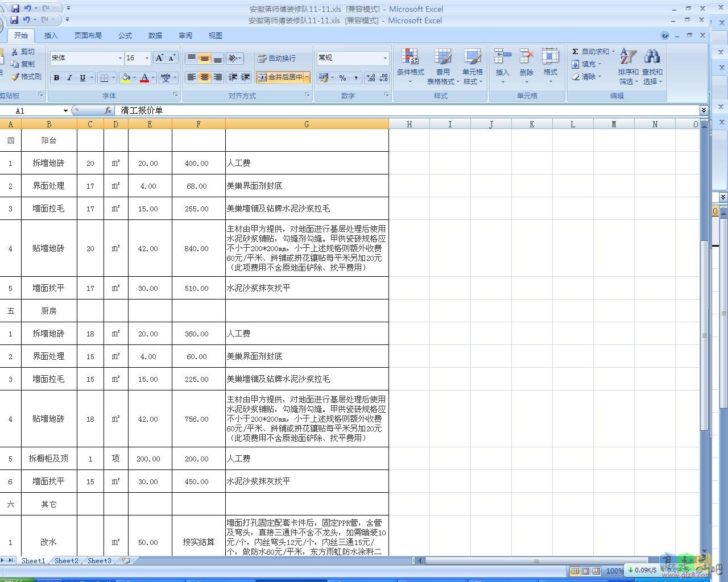Screen dimensions: 728x582
Task: Toggle Wrap Text (自动换行)
Action: click(276, 58)
